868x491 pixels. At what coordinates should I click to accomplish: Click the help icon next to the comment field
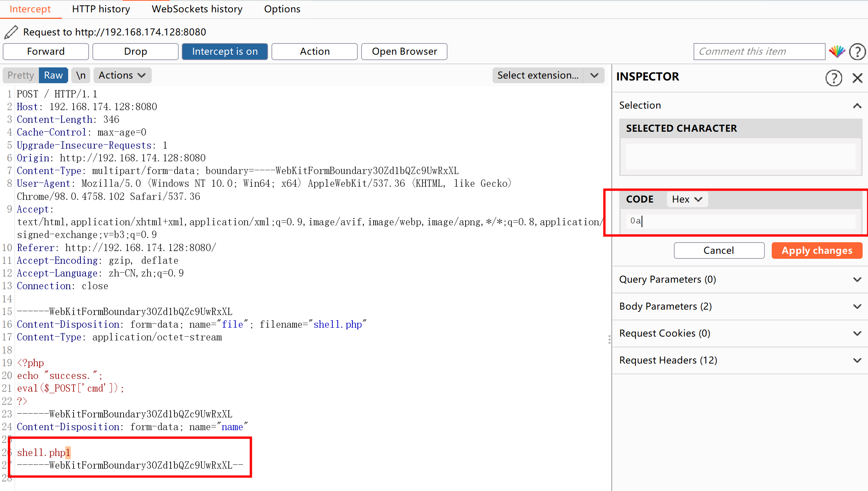pos(857,52)
